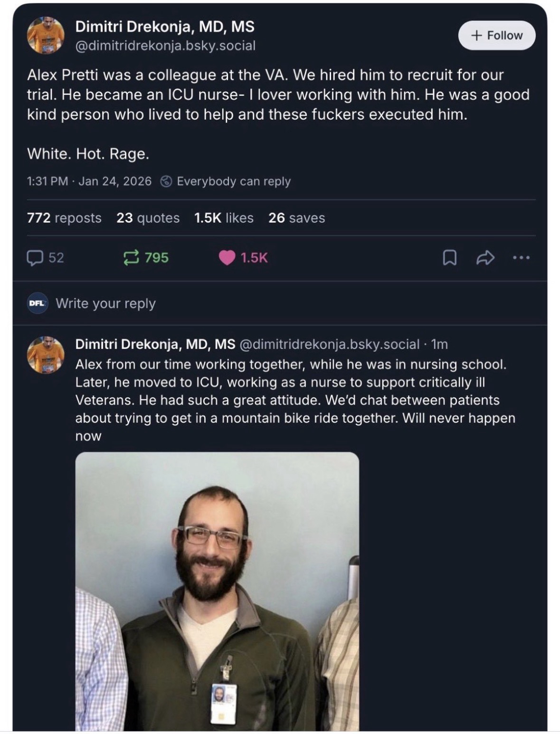
Task: View the 23 quotes list
Action: (148, 218)
